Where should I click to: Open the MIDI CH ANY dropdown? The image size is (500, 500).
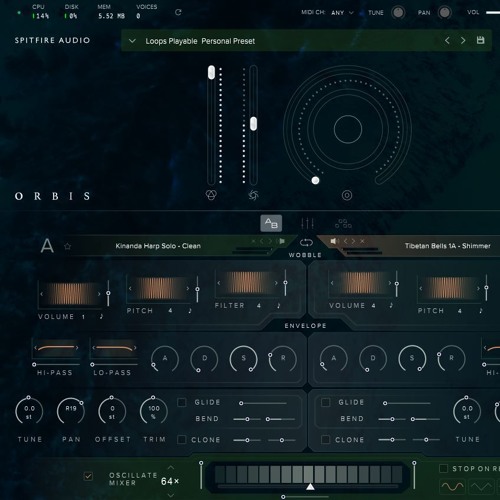click(342, 13)
